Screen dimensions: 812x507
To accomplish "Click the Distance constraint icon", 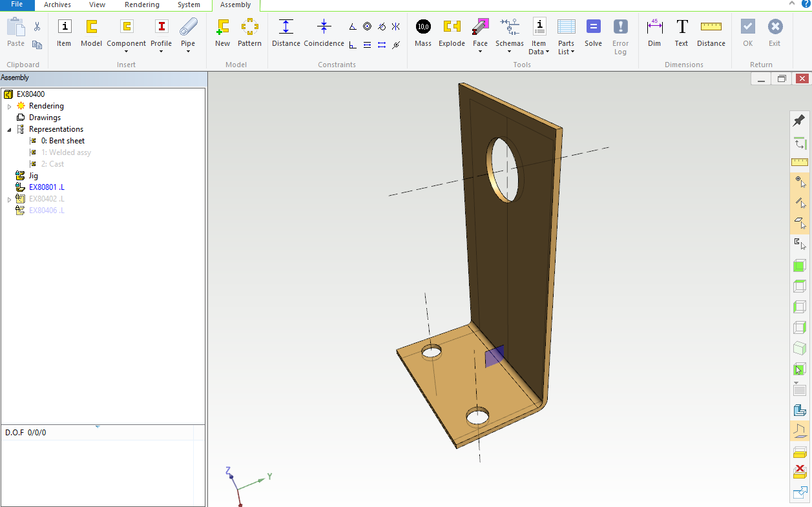I will tap(286, 32).
